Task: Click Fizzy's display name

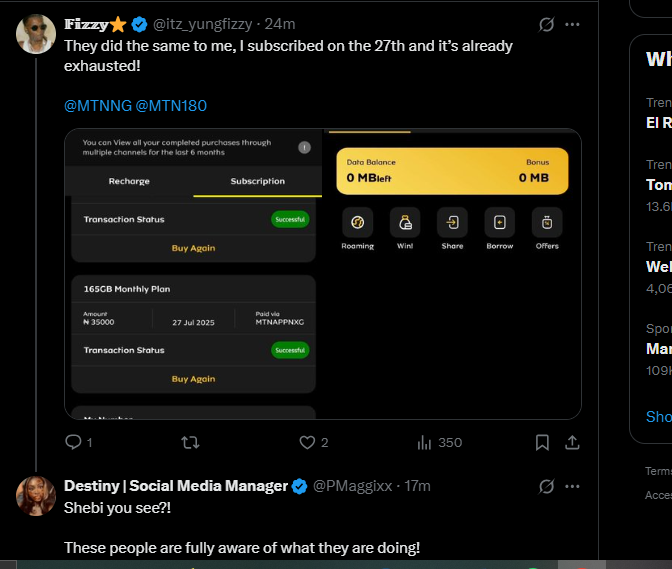Action: pos(86,24)
